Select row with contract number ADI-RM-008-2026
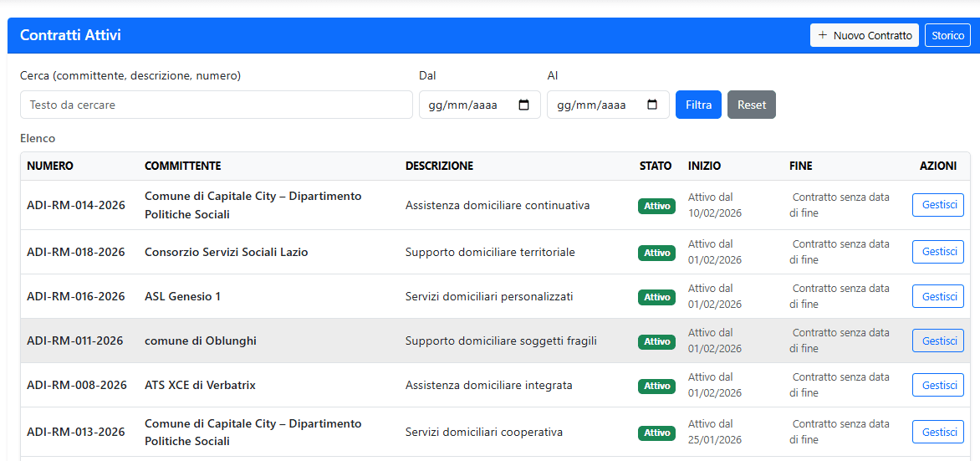 pos(77,385)
